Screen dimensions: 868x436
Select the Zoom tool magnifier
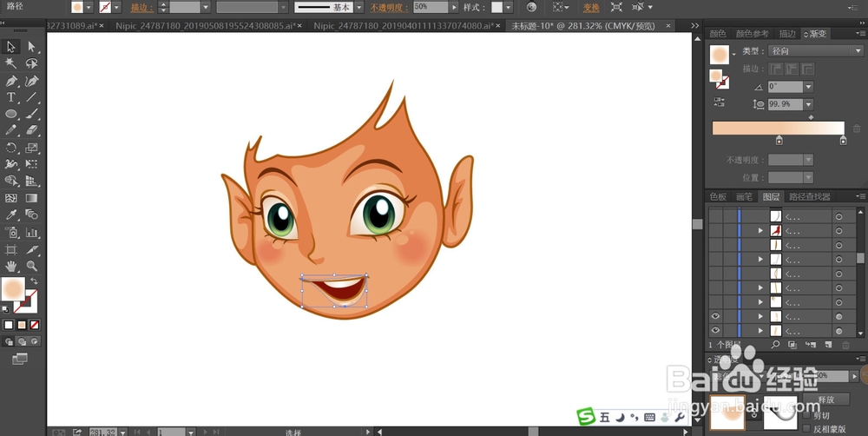tap(31, 266)
